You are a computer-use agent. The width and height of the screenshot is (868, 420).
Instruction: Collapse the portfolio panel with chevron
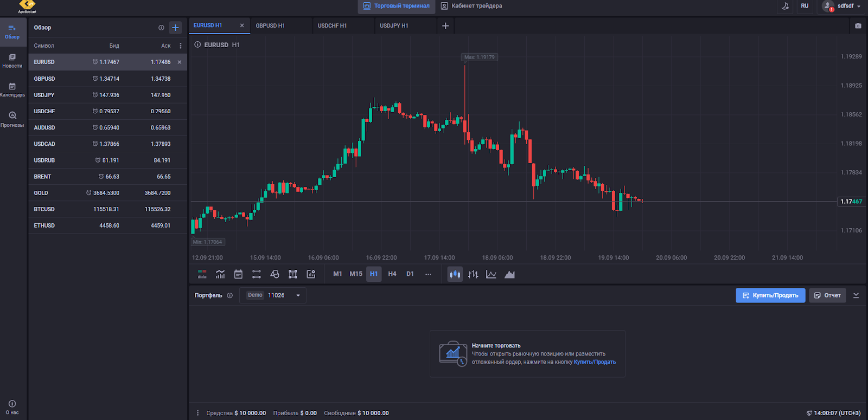856,295
